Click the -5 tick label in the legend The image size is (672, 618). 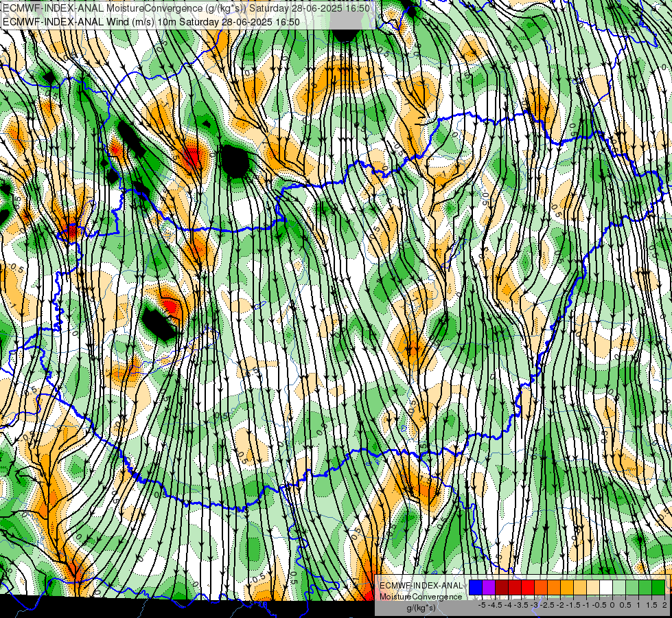point(482,605)
